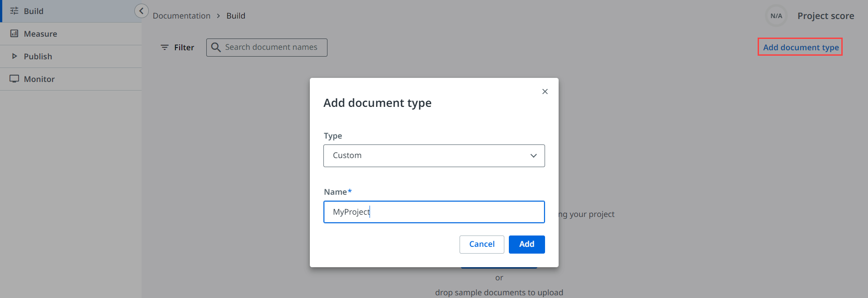Cancel adding the document type
Image resolution: width=868 pixels, height=298 pixels.
point(481,244)
